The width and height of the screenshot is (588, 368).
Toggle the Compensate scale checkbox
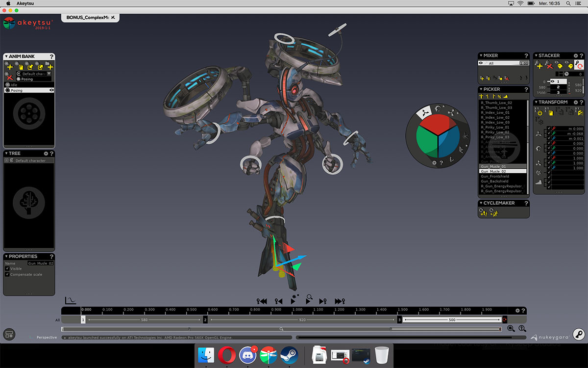7,275
